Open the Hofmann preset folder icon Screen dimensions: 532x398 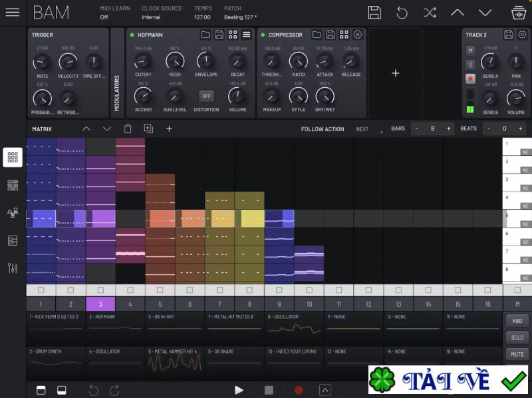[205, 35]
